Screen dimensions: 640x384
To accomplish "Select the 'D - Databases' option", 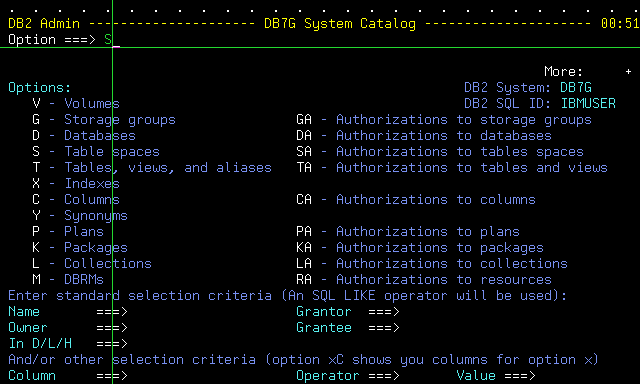I will pyautogui.click(x=84, y=135).
